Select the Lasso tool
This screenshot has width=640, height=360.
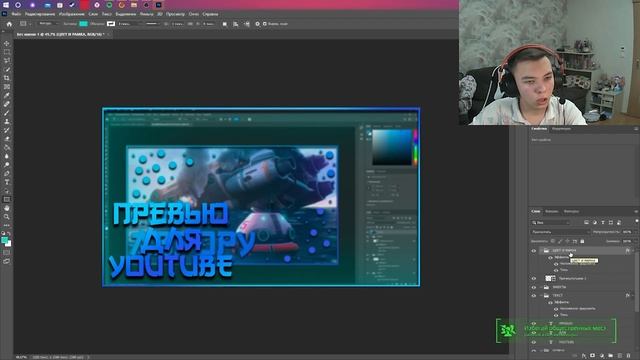pyautogui.click(x=7, y=61)
